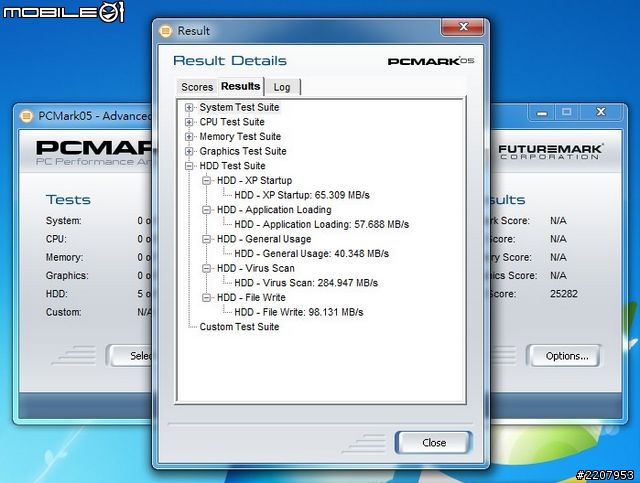This screenshot has width=640, height=483.
Task: Select 'HDD - Application Loading: 57.688 MB/s' row
Action: [321, 225]
